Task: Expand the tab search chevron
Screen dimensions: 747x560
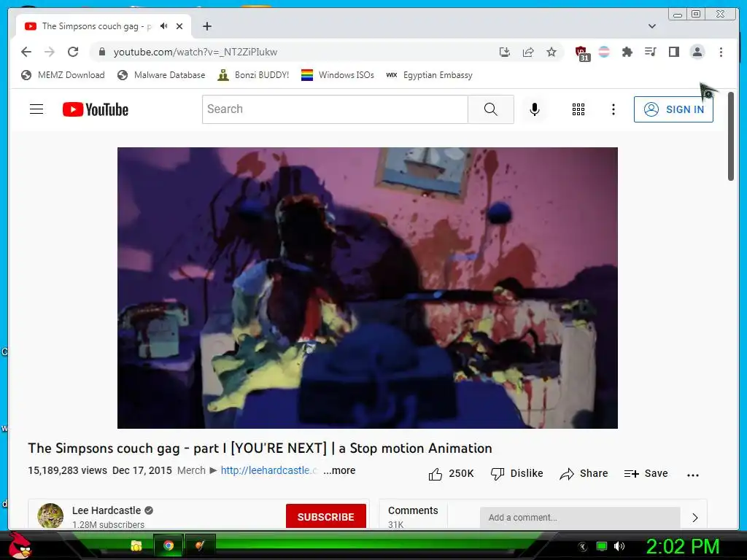Action: tap(652, 26)
